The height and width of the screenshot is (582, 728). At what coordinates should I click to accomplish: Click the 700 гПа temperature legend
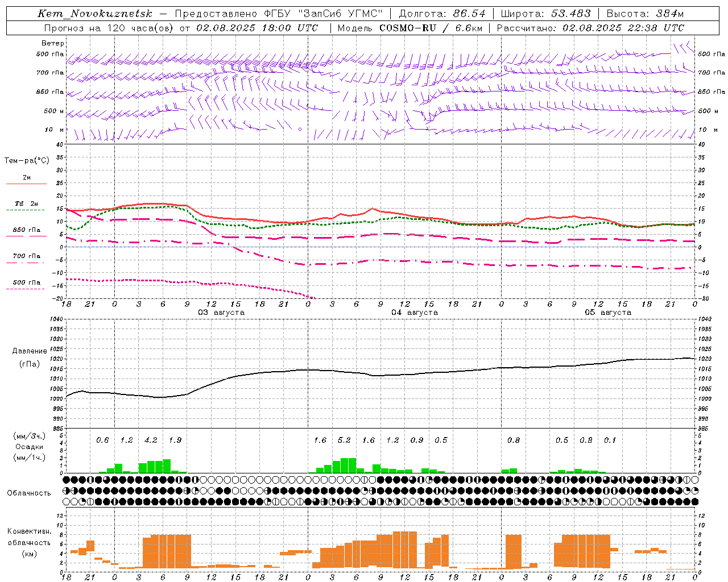tap(27, 259)
